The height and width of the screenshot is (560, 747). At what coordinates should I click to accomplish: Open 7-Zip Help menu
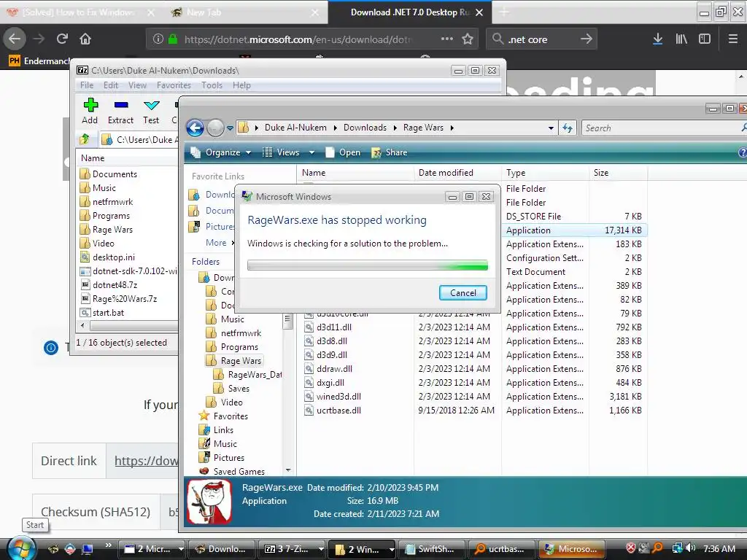click(241, 85)
